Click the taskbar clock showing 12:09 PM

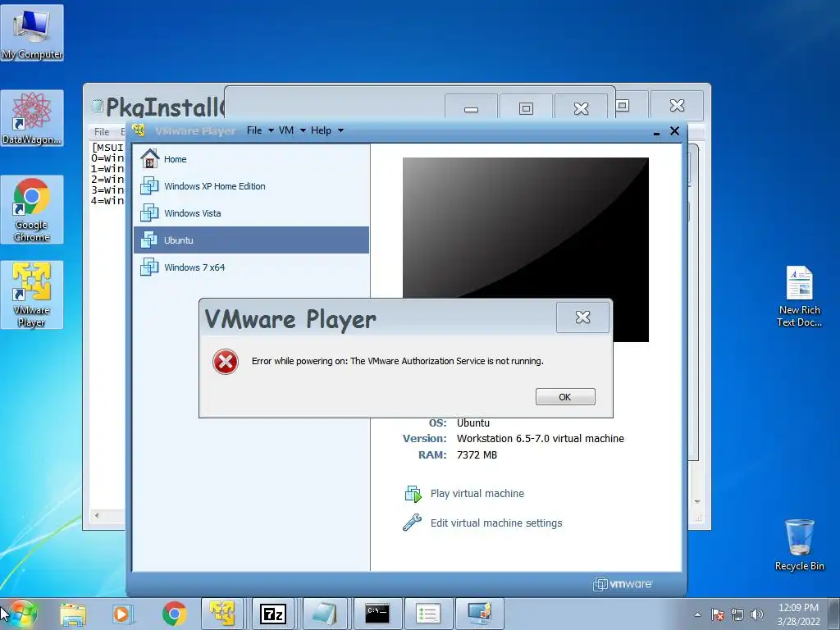point(798,614)
